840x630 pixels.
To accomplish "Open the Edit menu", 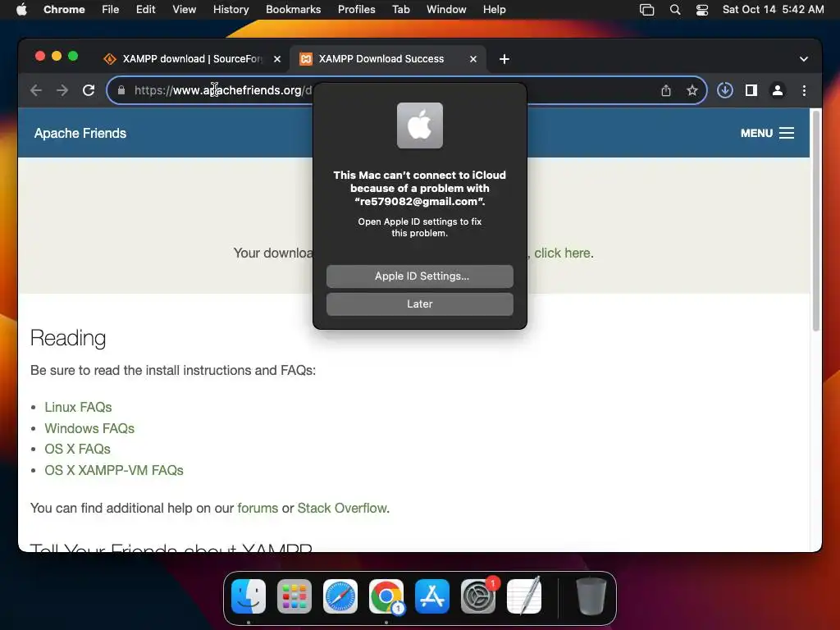I will pos(145,10).
